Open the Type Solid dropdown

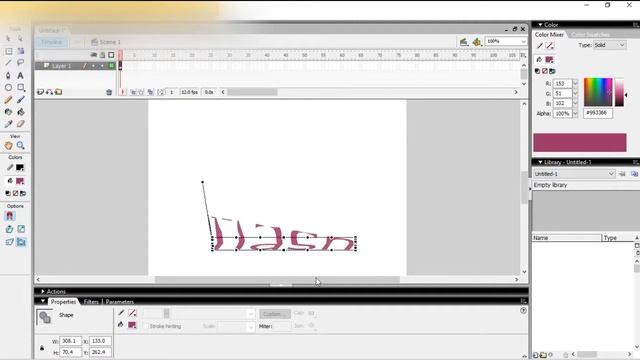pos(609,45)
